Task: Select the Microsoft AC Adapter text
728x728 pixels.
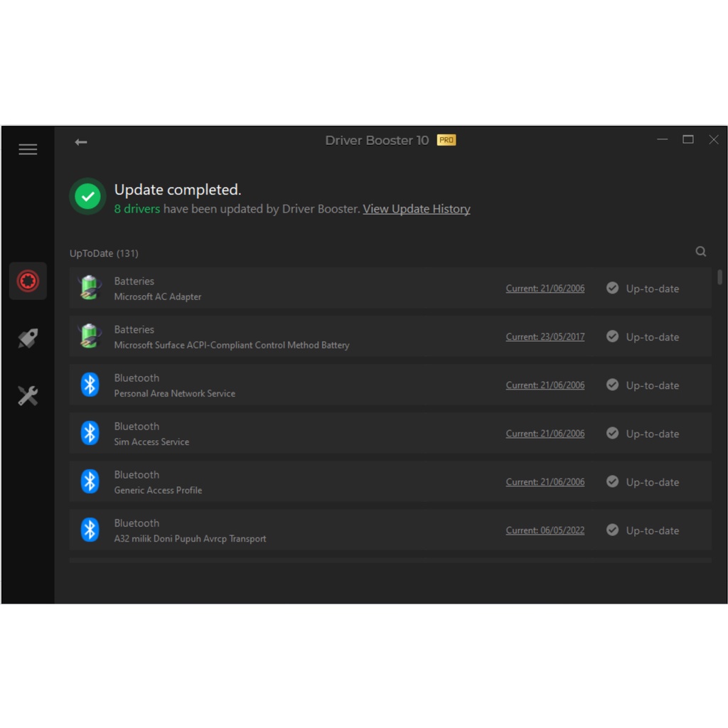Action: 158,296
